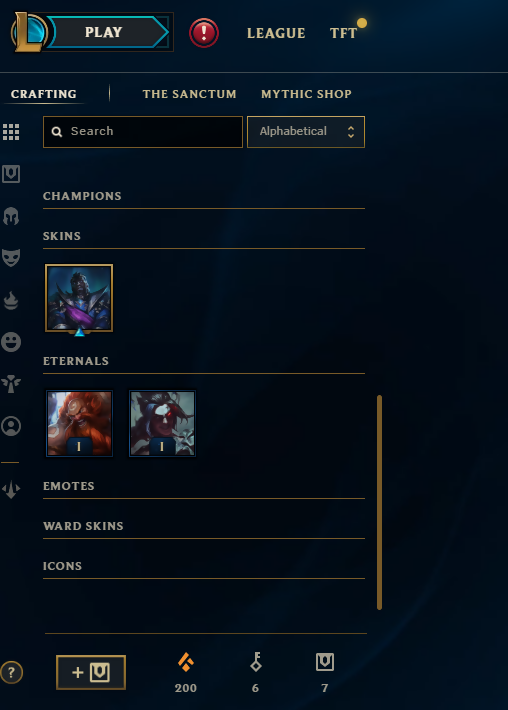Open the red alert notification icon

coord(204,33)
